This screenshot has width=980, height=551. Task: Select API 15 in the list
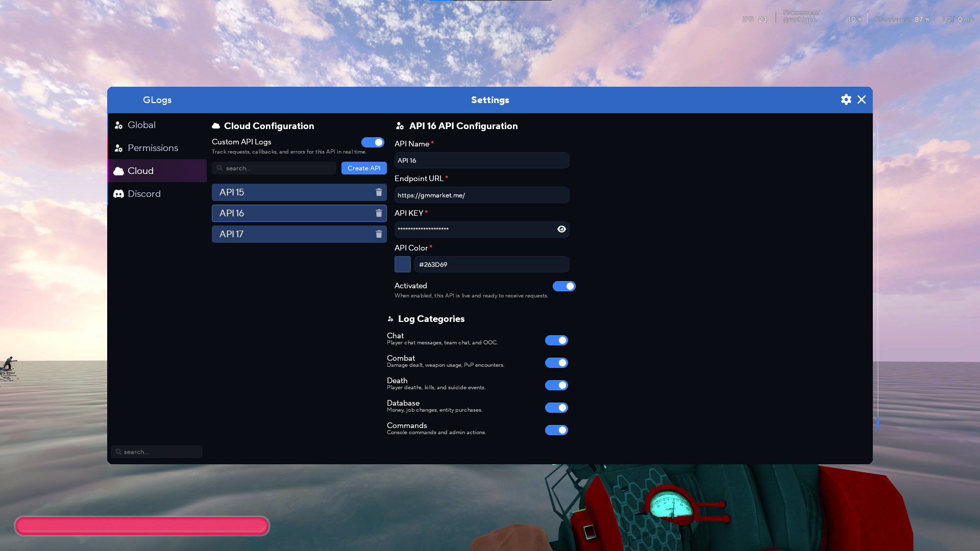pyautogui.click(x=299, y=192)
